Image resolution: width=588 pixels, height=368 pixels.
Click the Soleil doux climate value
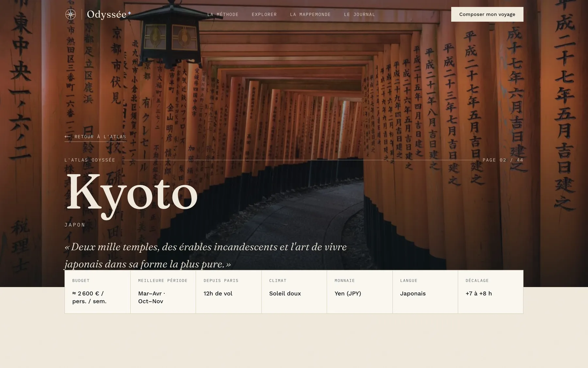point(285,293)
